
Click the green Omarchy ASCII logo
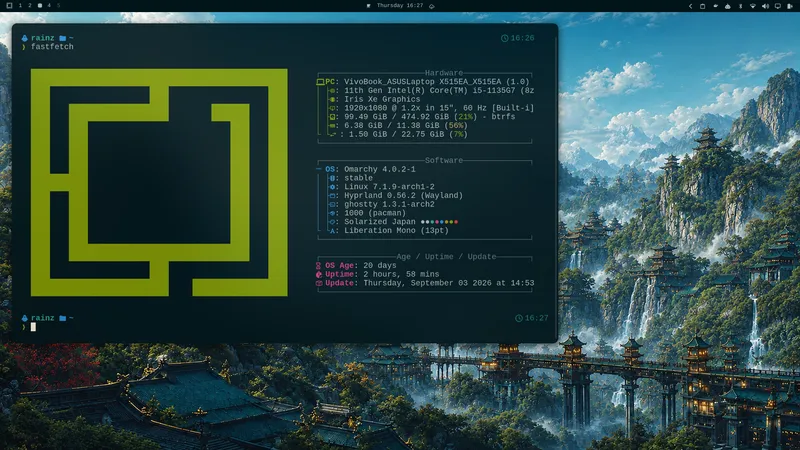click(x=159, y=183)
